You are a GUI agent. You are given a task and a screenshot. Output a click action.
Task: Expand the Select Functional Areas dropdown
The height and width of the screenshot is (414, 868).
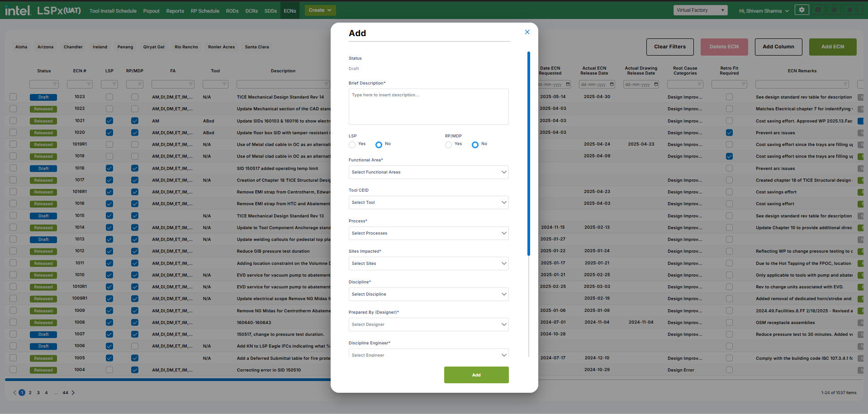tap(428, 172)
